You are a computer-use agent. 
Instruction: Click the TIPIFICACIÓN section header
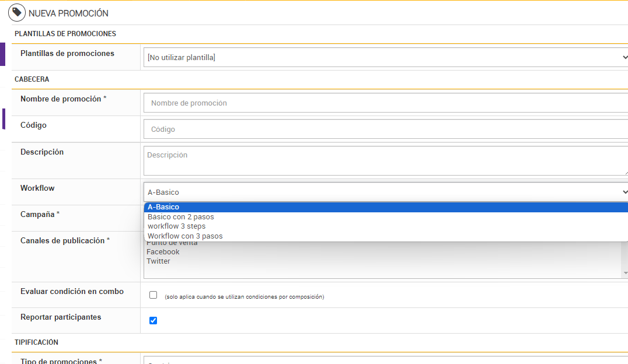click(37, 342)
